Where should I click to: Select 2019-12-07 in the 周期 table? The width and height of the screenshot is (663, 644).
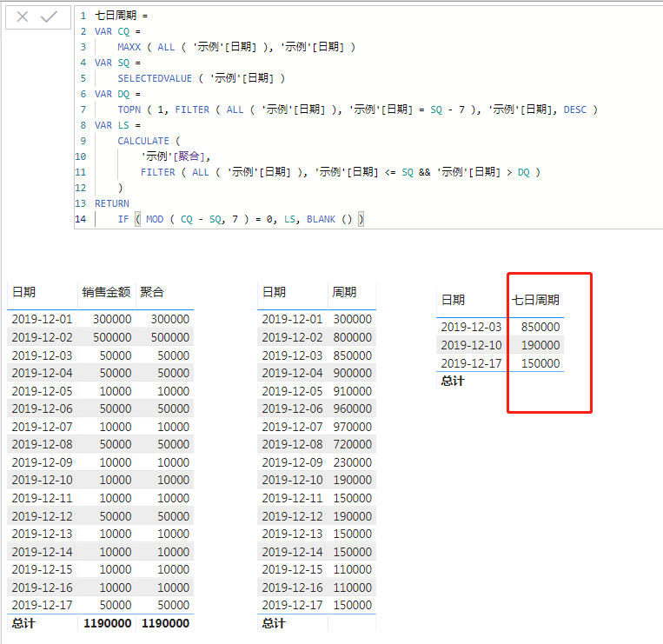292,427
